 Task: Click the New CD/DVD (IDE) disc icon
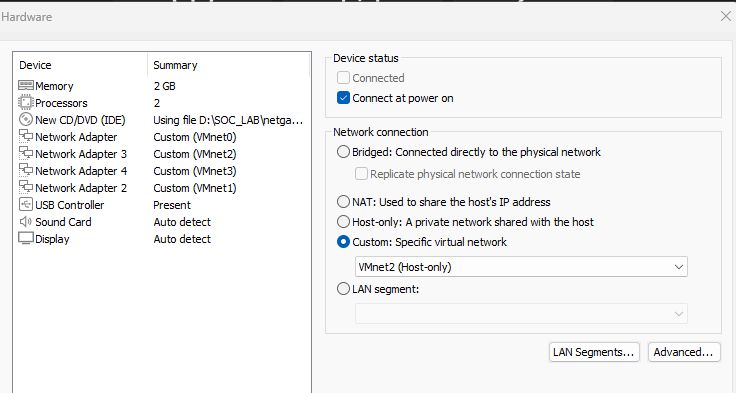tap(26, 119)
